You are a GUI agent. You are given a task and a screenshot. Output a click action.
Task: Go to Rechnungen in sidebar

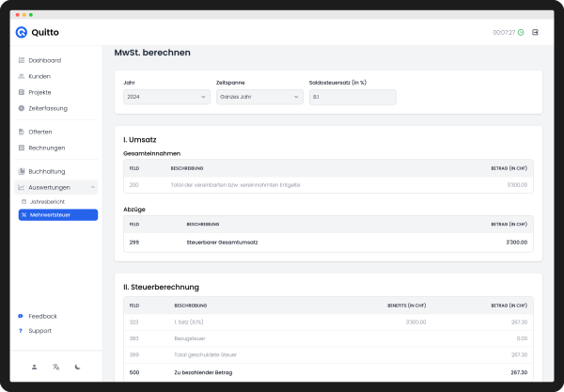pos(46,148)
